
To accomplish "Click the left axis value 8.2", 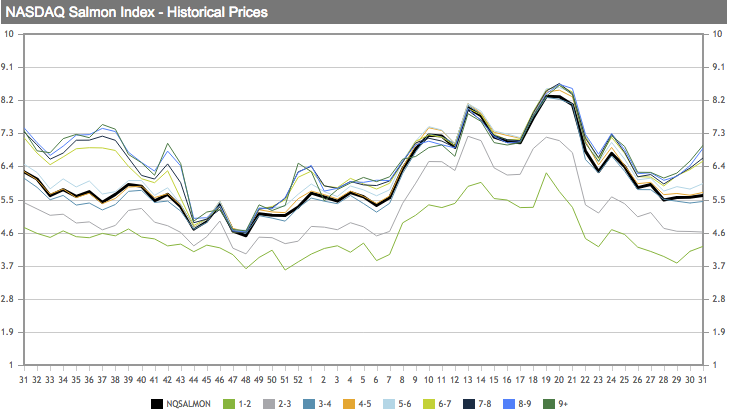I will (8, 100).
